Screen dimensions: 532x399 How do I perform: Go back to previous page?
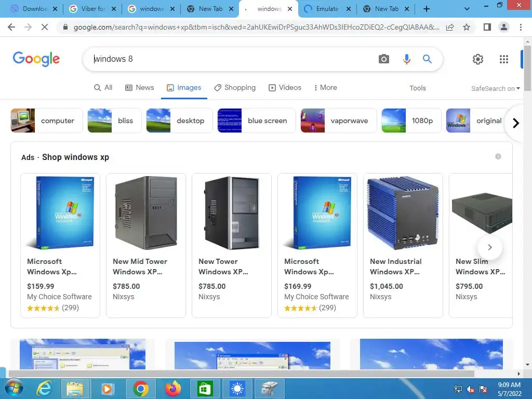pyautogui.click(x=11, y=27)
